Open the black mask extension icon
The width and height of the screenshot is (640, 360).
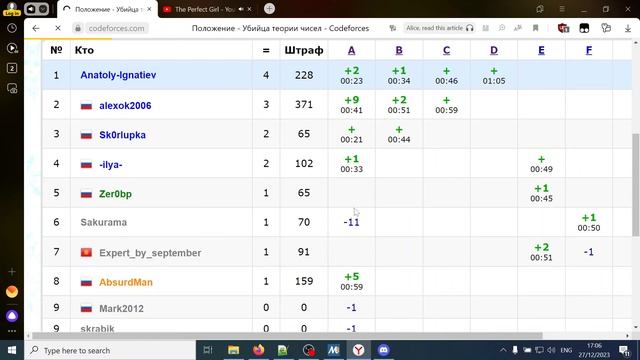(584, 28)
